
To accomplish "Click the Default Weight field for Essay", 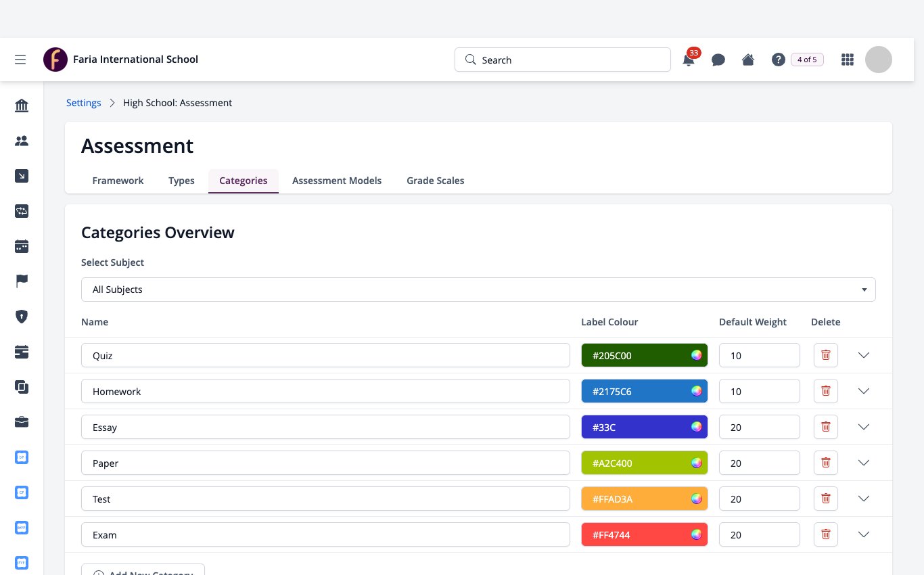I will pos(760,427).
